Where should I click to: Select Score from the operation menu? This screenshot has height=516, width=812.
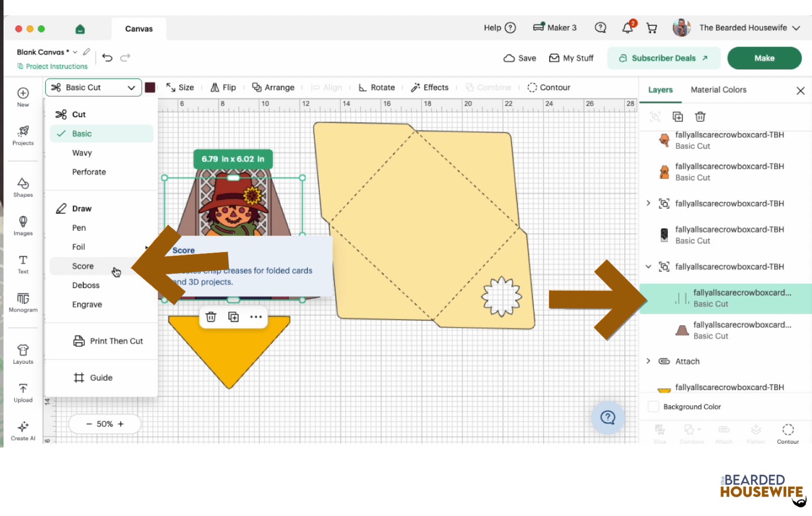pos(83,266)
